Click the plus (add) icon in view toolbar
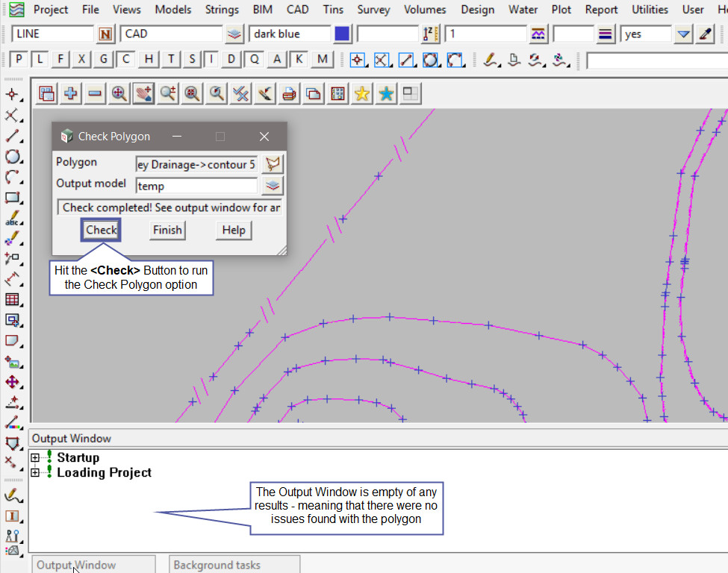The image size is (728, 573). [x=71, y=93]
